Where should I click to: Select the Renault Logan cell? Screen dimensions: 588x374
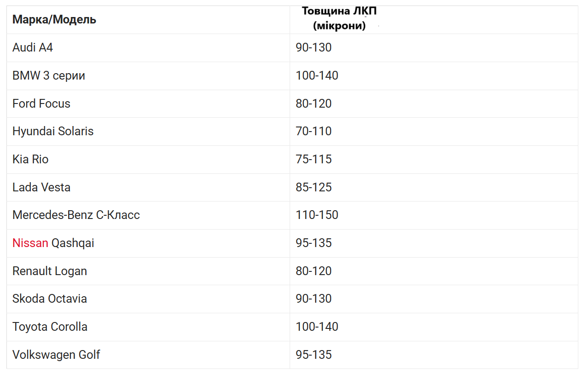click(x=50, y=271)
